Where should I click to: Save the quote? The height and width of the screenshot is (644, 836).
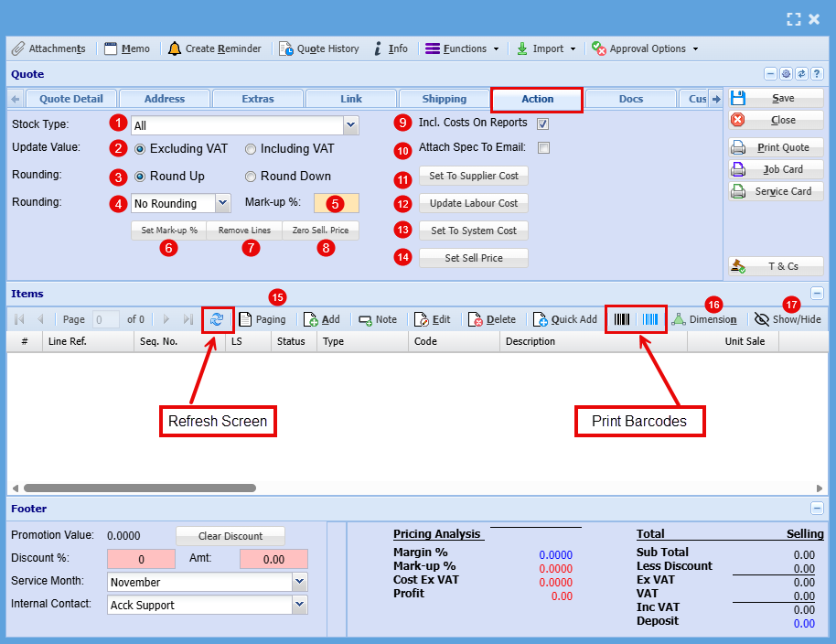tap(776, 98)
